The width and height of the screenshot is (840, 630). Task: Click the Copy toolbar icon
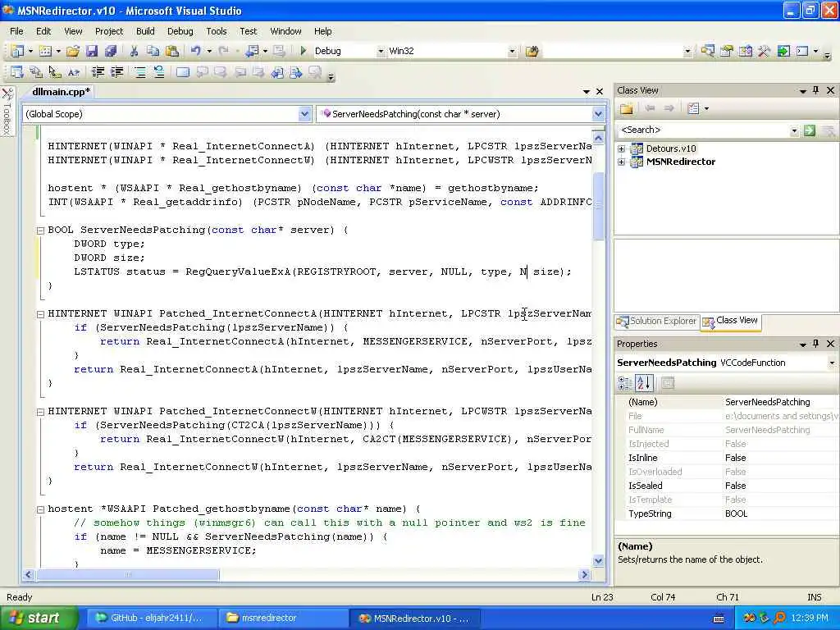click(x=153, y=51)
